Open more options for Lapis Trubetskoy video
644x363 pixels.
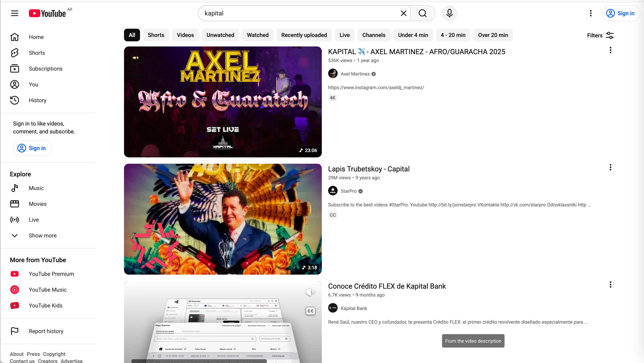point(610,167)
